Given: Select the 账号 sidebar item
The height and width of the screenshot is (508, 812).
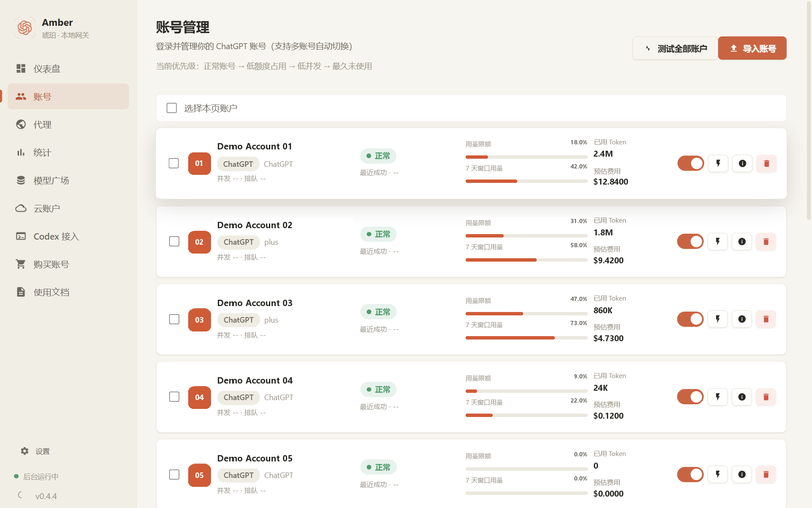Looking at the screenshot, I should pos(68,97).
